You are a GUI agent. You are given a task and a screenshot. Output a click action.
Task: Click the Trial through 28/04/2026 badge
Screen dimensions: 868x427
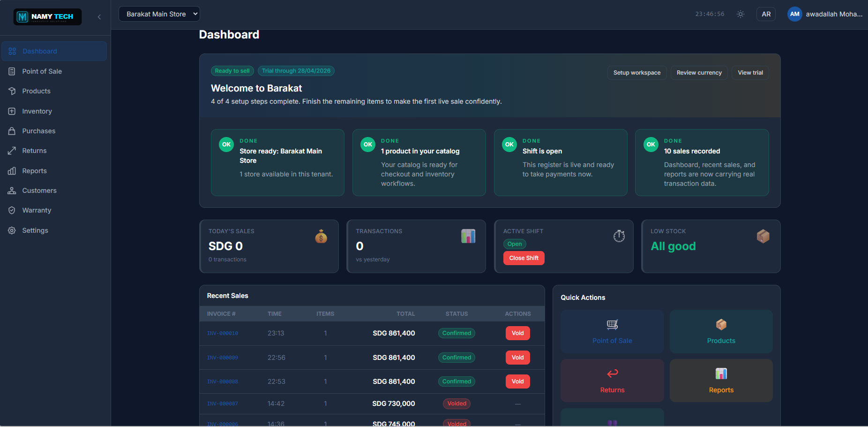tap(296, 71)
